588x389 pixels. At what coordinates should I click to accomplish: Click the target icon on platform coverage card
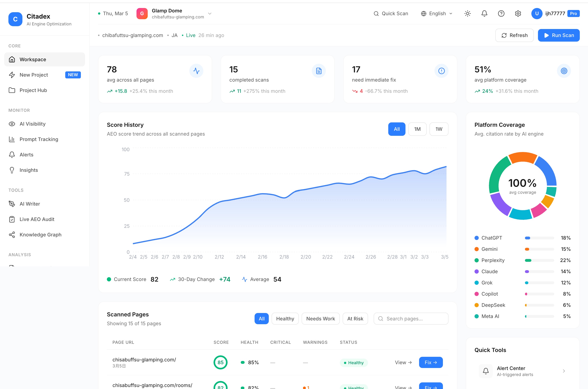pos(564,71)
